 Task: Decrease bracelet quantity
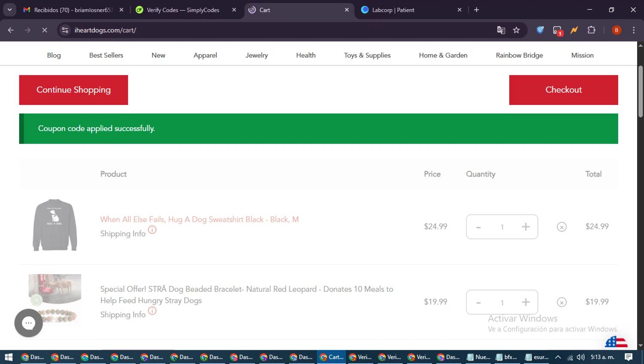478,303
